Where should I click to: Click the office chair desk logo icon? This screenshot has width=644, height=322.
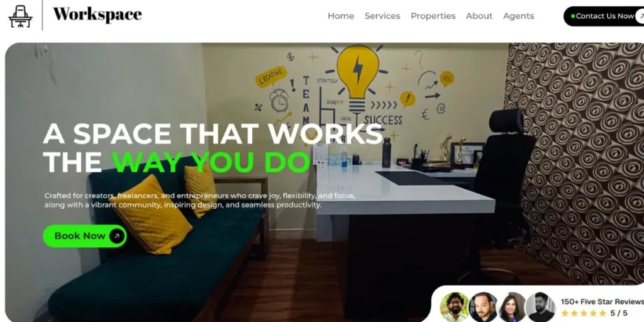coord(20,16)
